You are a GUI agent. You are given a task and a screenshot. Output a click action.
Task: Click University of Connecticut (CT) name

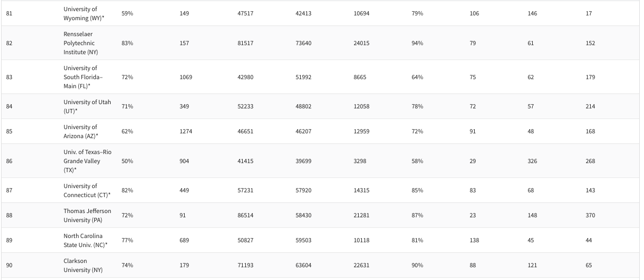pyautogui.click(x=87, y=190)
